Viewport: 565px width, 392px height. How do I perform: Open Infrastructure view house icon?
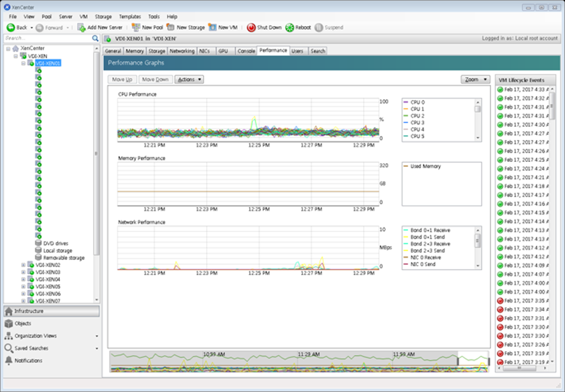click(9, 311)
